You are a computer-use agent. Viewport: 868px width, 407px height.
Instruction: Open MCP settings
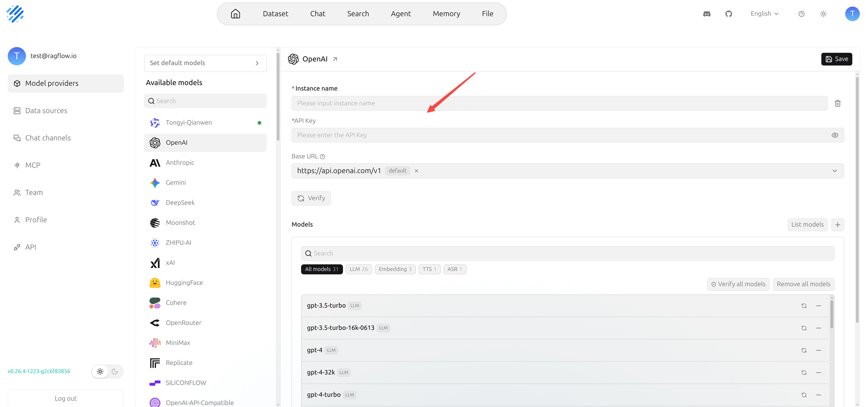(66, 165)
